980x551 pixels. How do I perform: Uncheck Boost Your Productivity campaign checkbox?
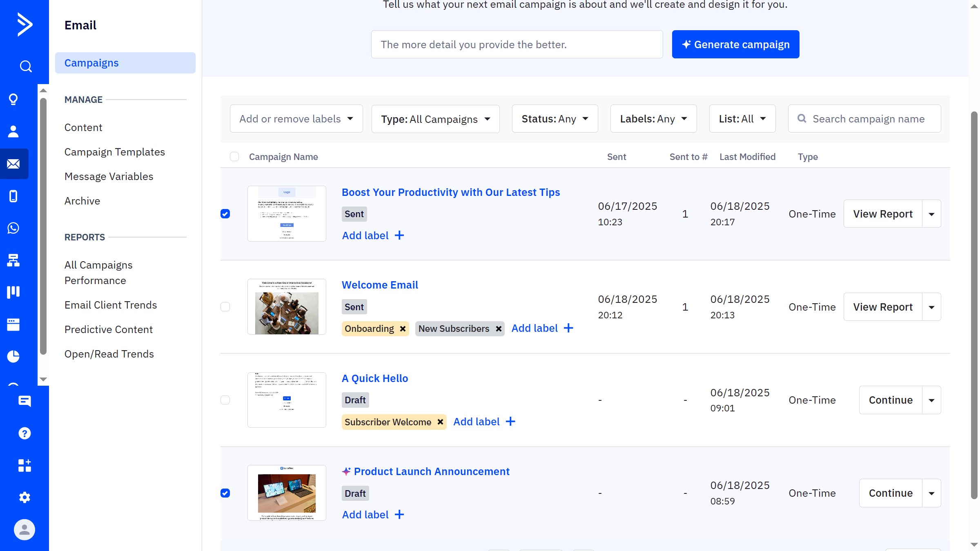click(x=225, y=214)
